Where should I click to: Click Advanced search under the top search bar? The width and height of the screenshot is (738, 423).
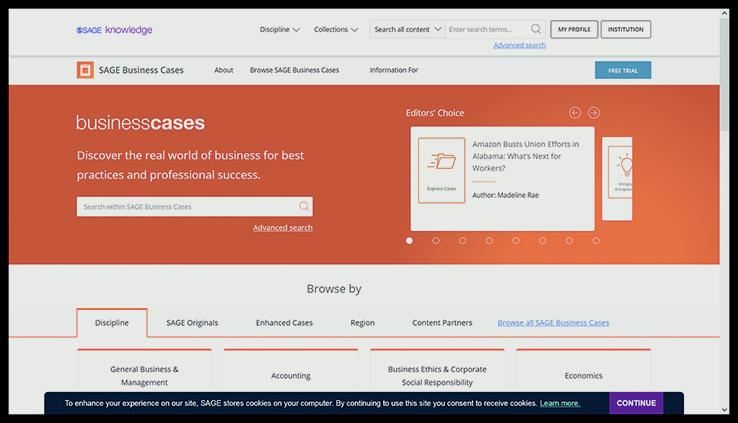coord(520,45)
